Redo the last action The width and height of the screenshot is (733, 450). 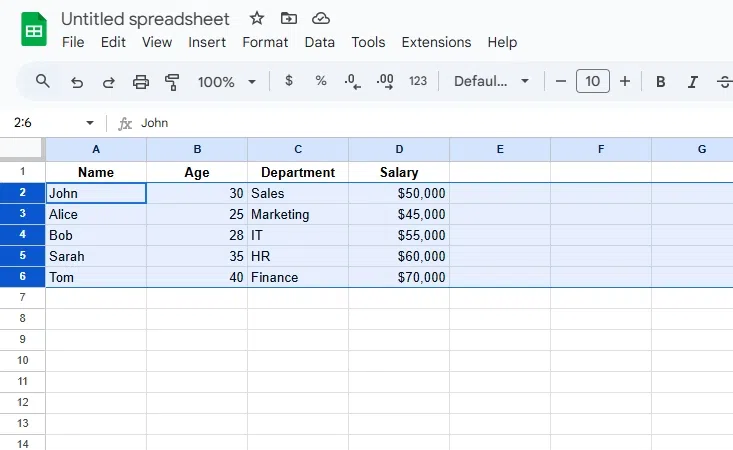pyautogui.click(x=108, y=82)
